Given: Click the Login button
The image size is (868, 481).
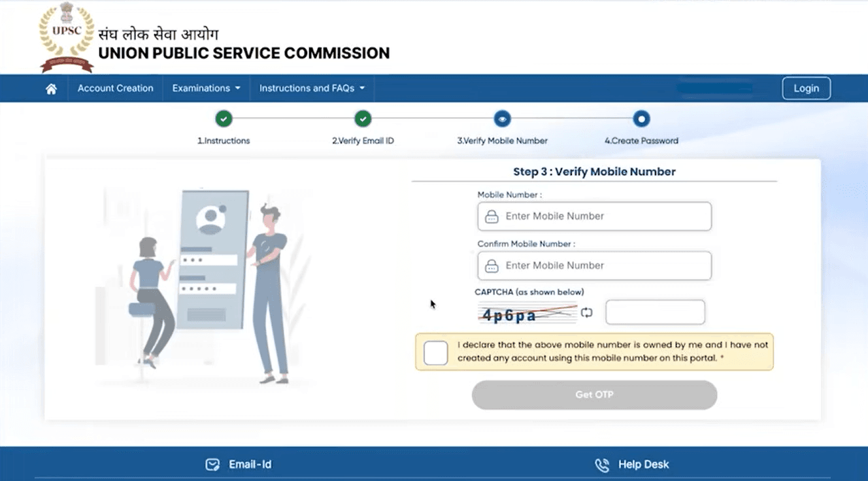Looking at the screenshot, I should (x=806, y=88).
